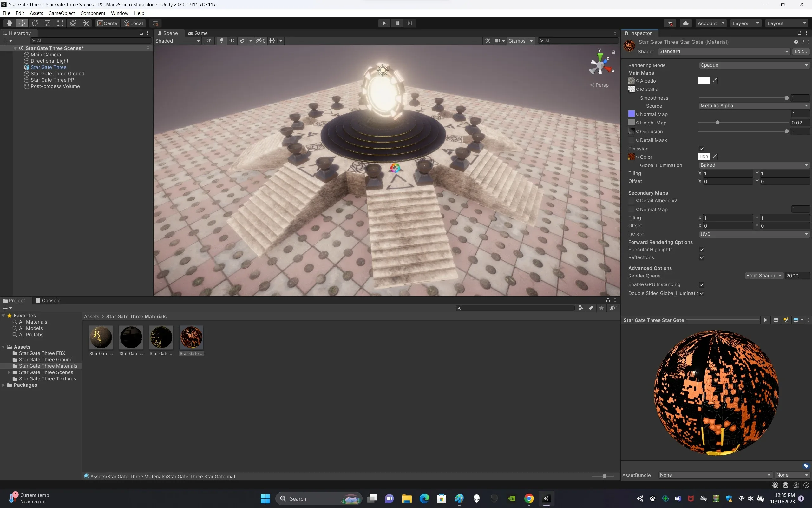
Task: Open custom editor tools
Action: pos(86,23)
